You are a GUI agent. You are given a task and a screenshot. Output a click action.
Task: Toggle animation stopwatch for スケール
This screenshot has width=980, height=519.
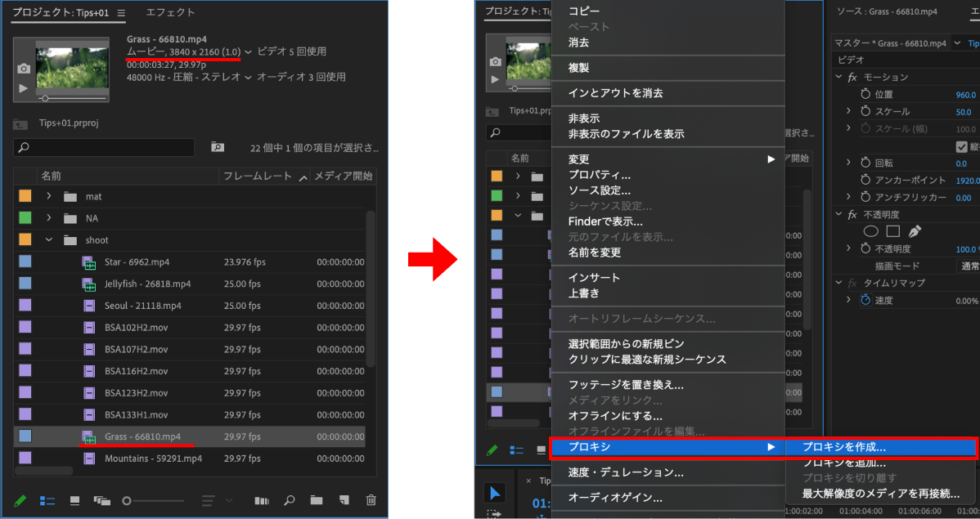(865, 111)
